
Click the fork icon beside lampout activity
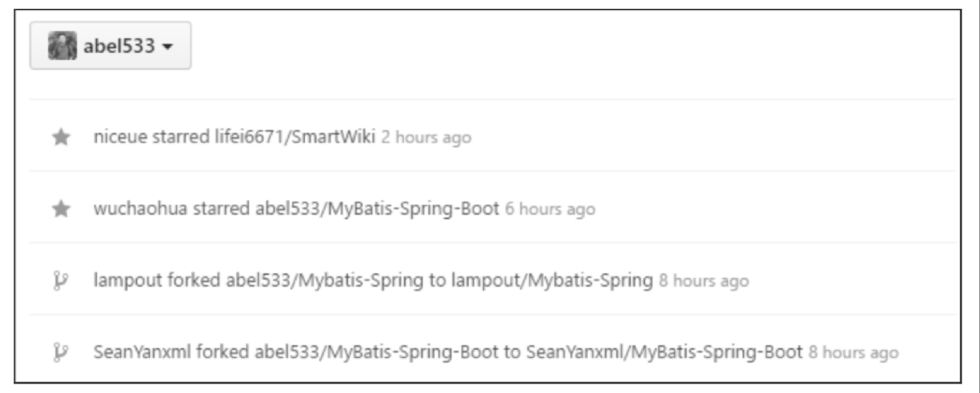point(60,280)
